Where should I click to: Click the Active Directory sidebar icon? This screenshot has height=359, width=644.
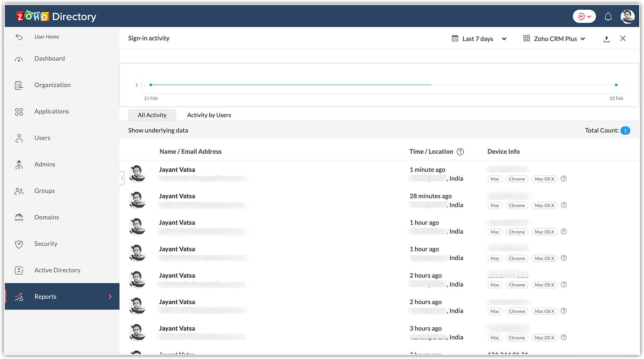point(19,270)
